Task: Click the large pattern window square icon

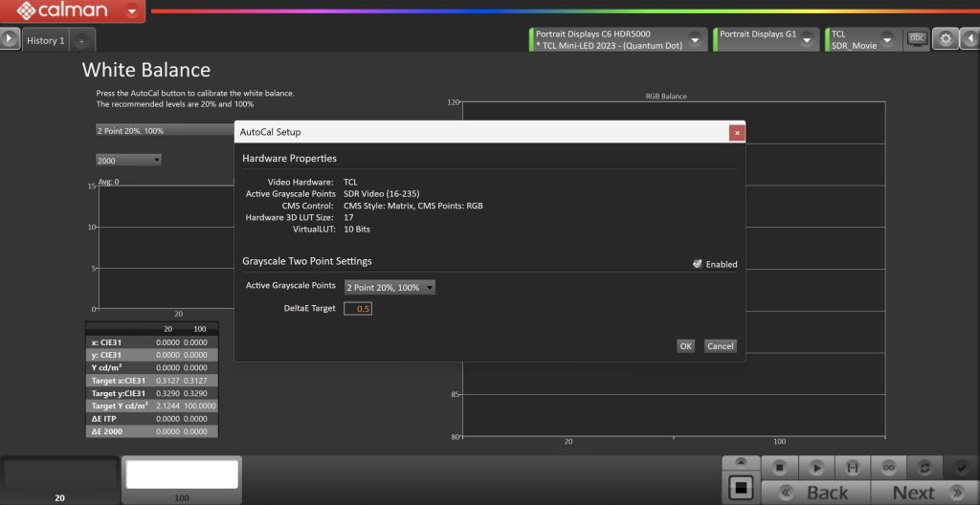Action: coord(742,487)
